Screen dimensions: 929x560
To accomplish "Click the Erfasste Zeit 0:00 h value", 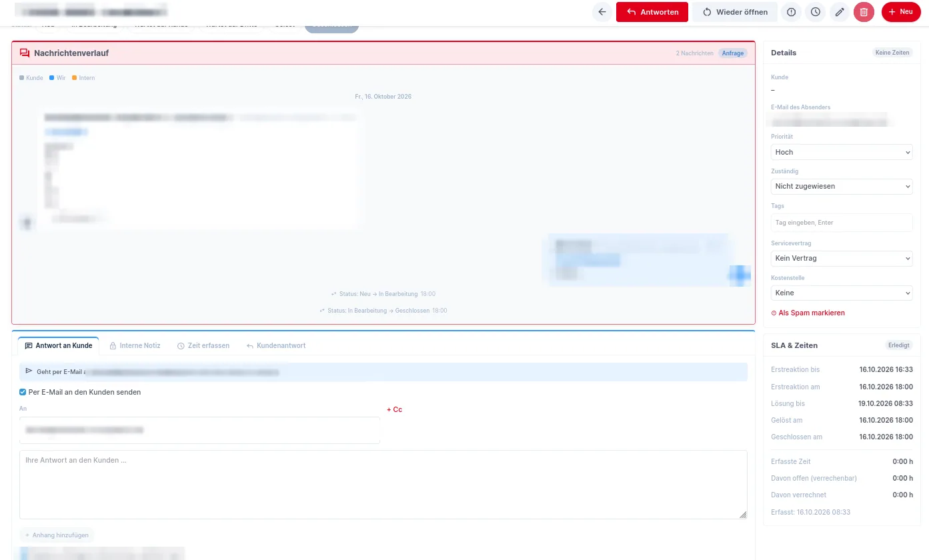I will 902,461.
